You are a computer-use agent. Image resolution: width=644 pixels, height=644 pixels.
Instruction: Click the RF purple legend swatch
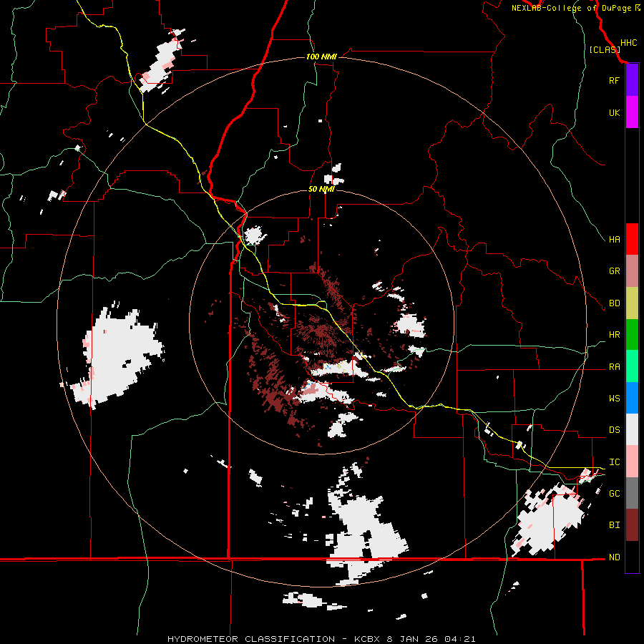632,80
